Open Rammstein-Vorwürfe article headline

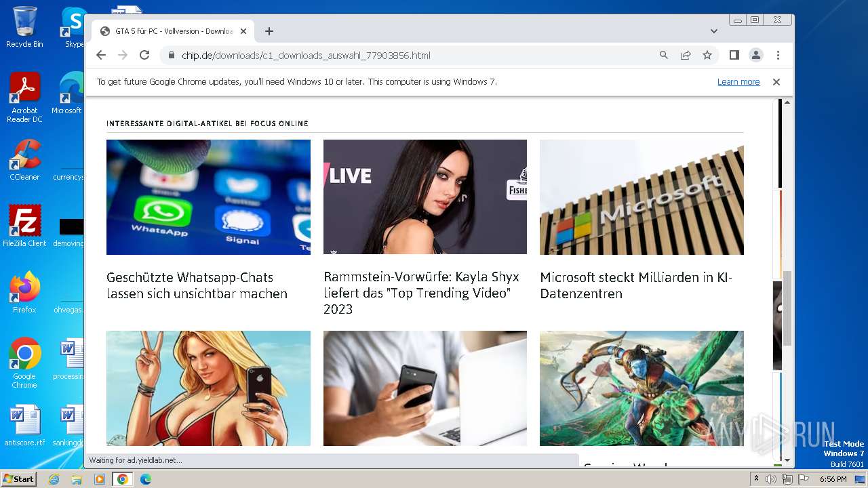click(421, 293)
